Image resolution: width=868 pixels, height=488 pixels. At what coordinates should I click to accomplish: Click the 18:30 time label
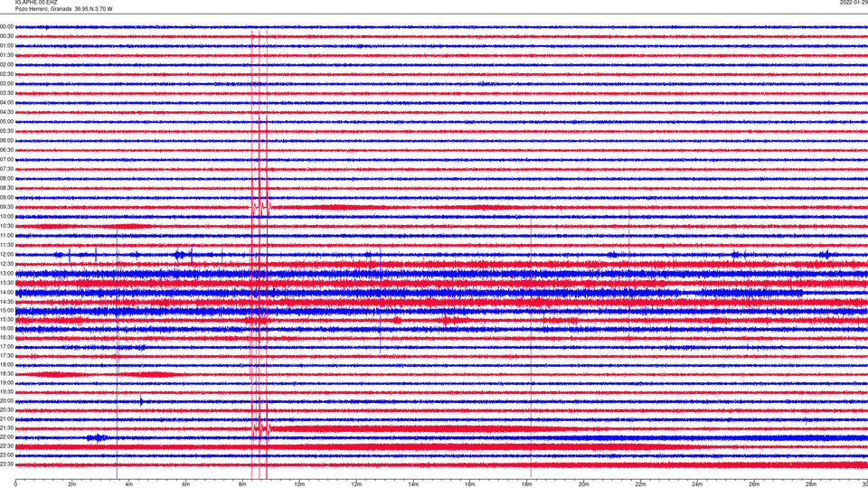(7, 374)
